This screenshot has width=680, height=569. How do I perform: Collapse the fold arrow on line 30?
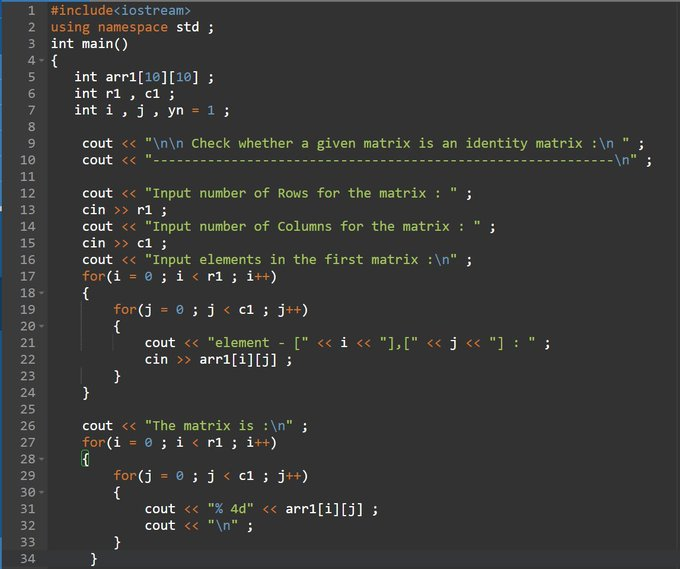click(x=42, y=492)
